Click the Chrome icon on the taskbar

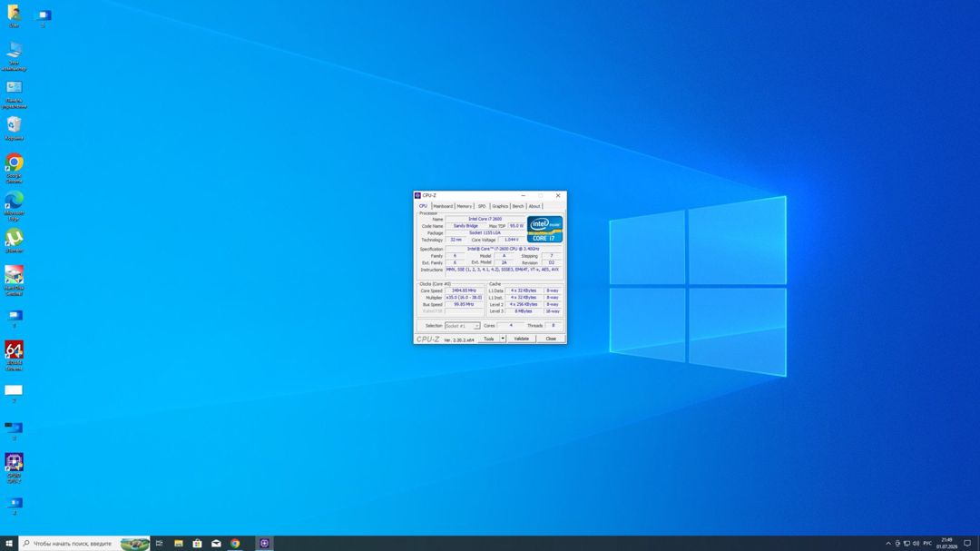[x=235, y=544]
